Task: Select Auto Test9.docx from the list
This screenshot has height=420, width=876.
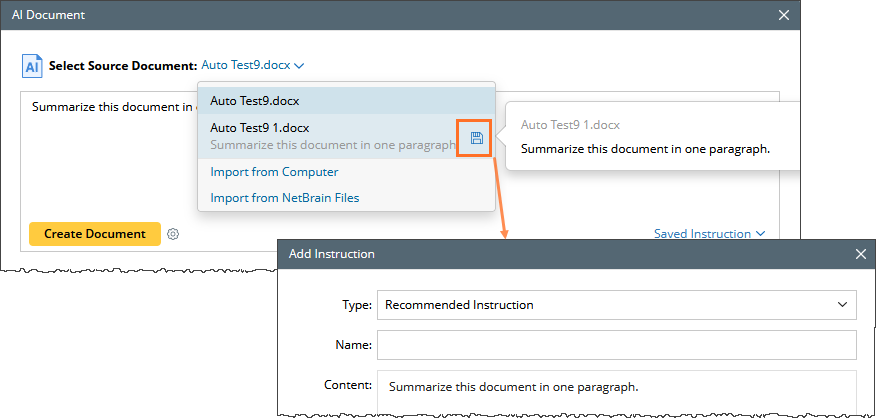Action: coord(255,101)
